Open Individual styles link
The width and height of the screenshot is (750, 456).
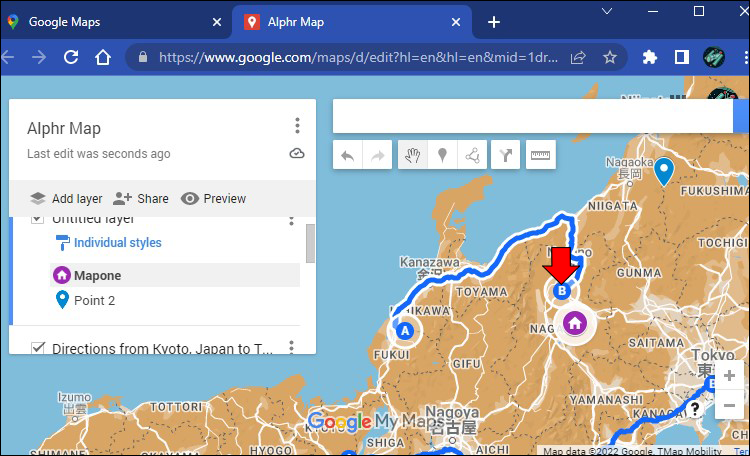pos(118,243)
